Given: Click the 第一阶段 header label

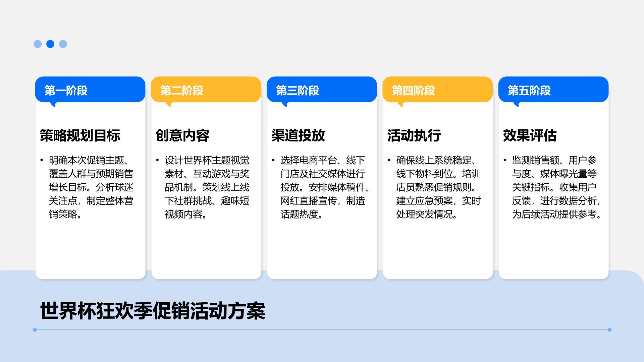Looking at the screenshot, I should tap(66, 90).
